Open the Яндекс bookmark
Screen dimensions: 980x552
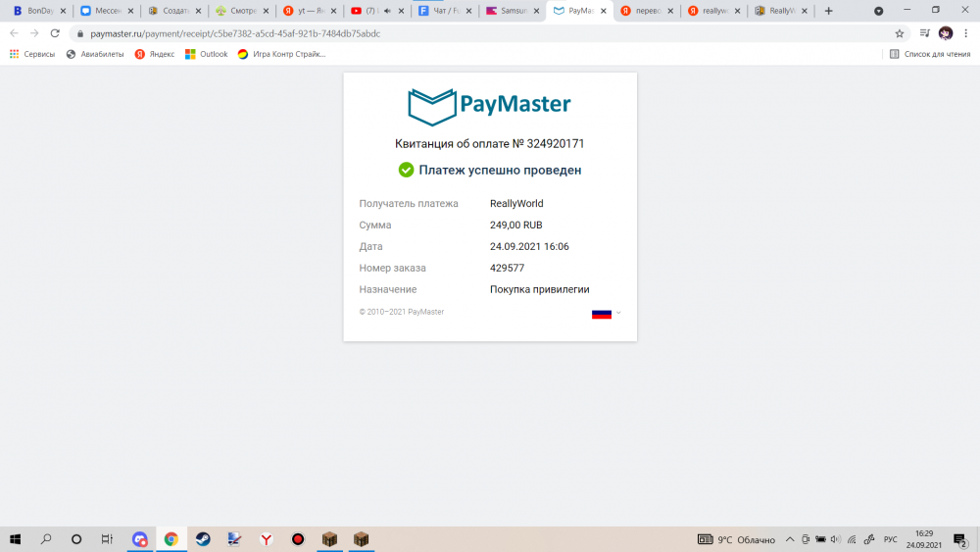[155, 54]
